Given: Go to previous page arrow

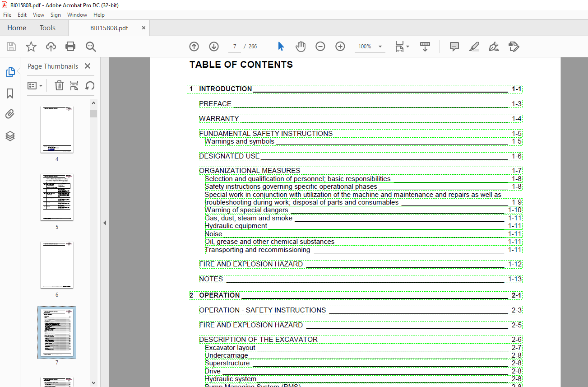Looking at the screenshot, I should 194,47.
